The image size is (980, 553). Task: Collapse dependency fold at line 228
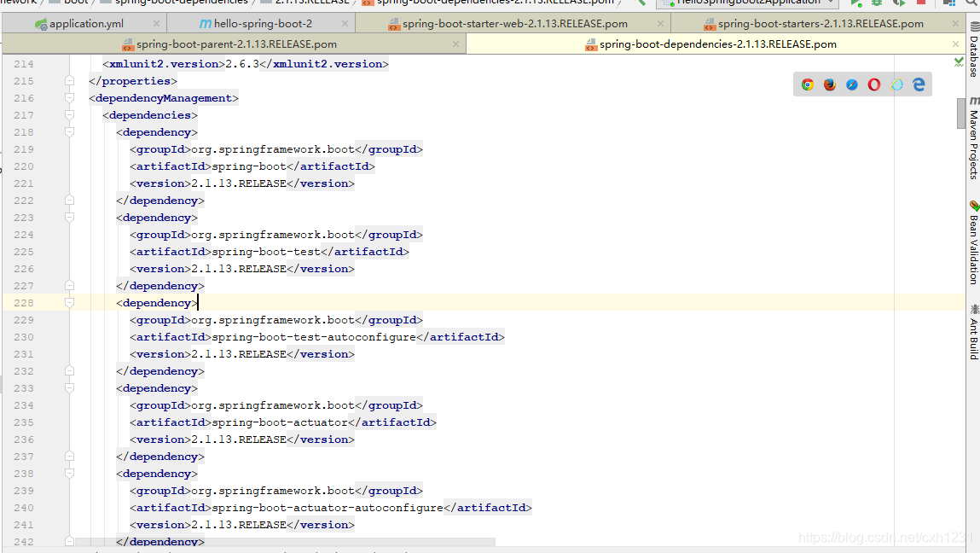[x=69, y=303]
